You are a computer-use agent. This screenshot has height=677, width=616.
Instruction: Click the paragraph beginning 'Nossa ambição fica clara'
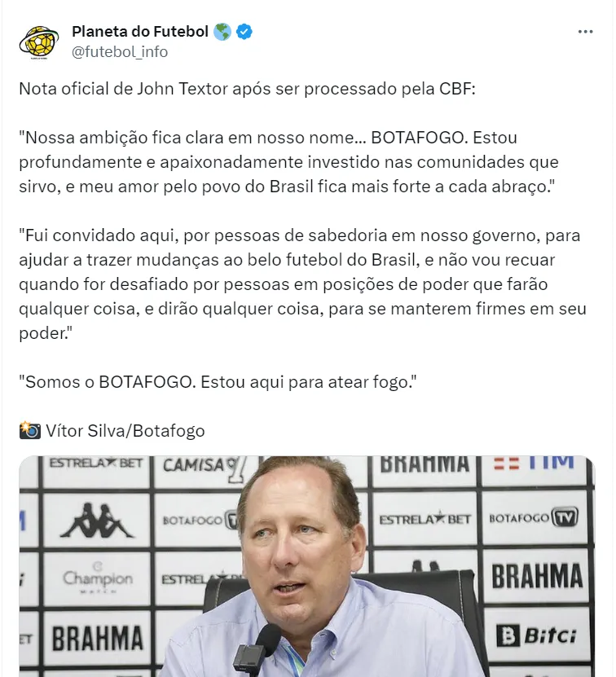pyautogui.click(x=289, y=162)
